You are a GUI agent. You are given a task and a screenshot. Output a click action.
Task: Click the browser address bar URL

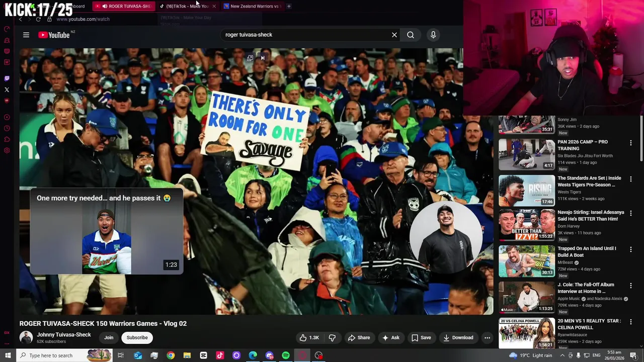tap(83, 19)
